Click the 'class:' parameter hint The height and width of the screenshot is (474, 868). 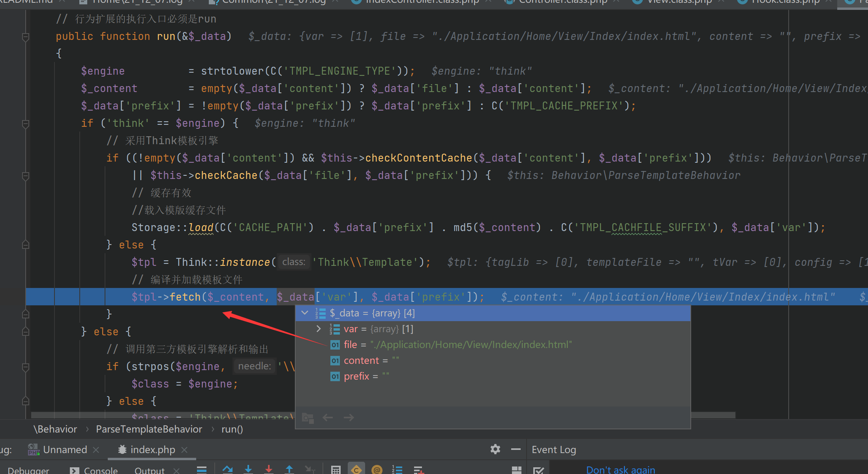(x=294, y=262)
